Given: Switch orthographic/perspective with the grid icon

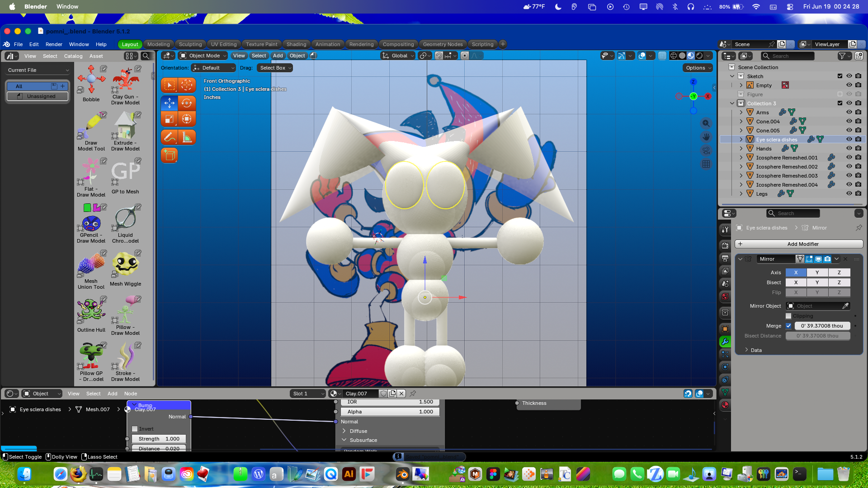Looking at the screenshot, I should [706, 164].
